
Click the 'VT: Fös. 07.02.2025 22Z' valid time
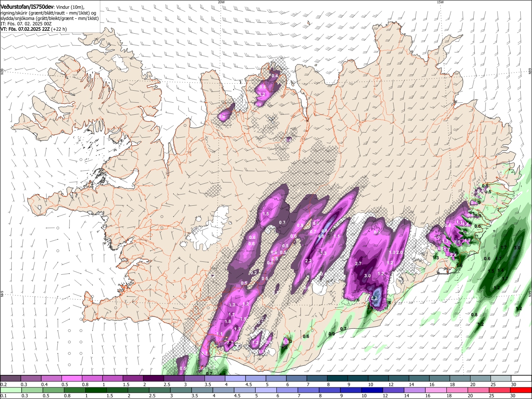[x=25, y=29]
